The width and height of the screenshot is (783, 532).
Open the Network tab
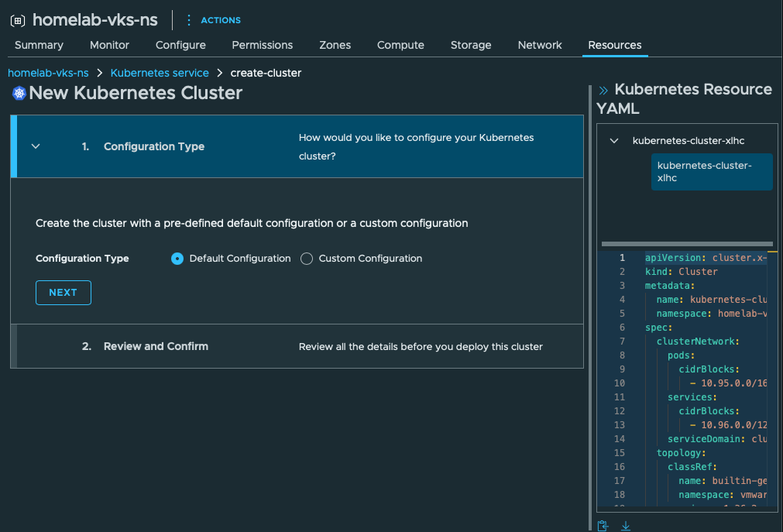click(539, 45)
